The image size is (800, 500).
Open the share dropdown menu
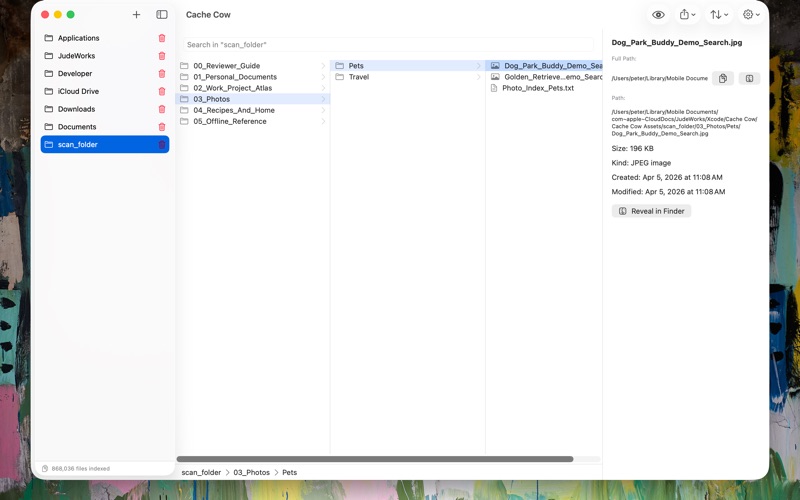point(687,15)
